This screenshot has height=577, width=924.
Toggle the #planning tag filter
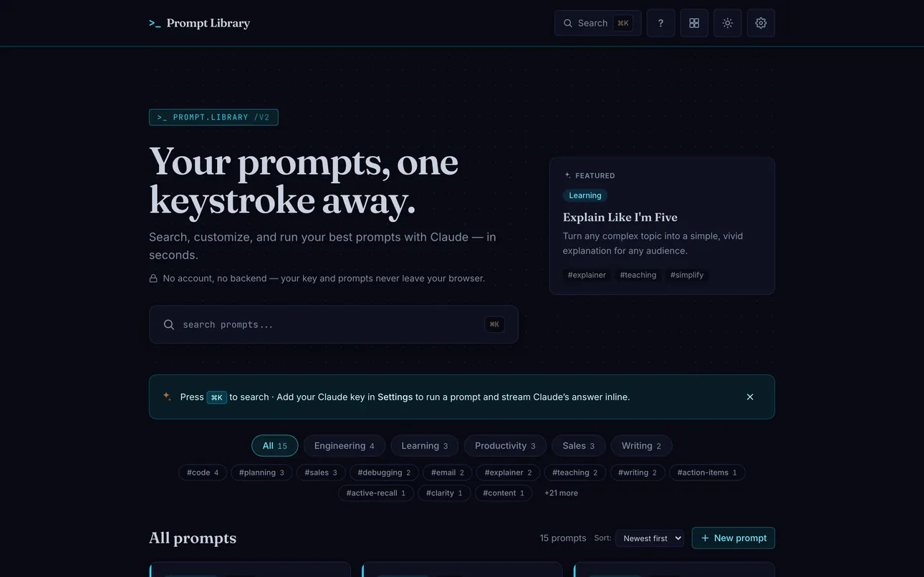tap(261, 472)
